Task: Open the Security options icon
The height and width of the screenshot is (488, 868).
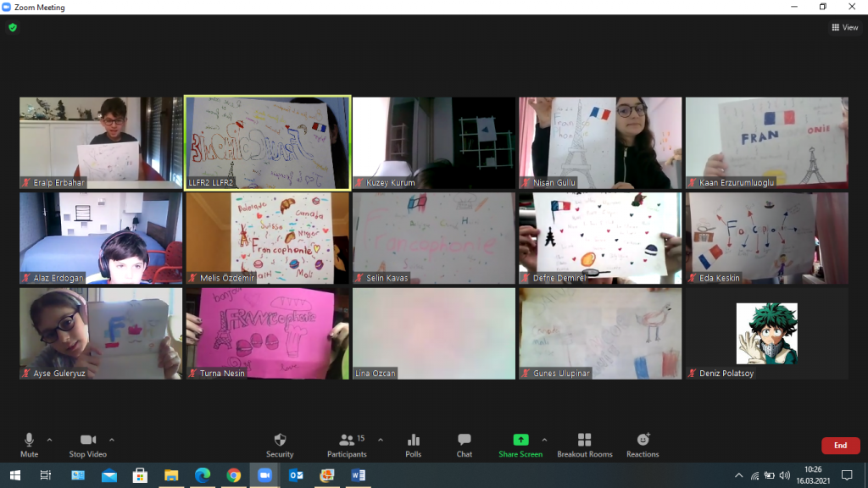Action: pyautogui.click(x=280, y=441)
